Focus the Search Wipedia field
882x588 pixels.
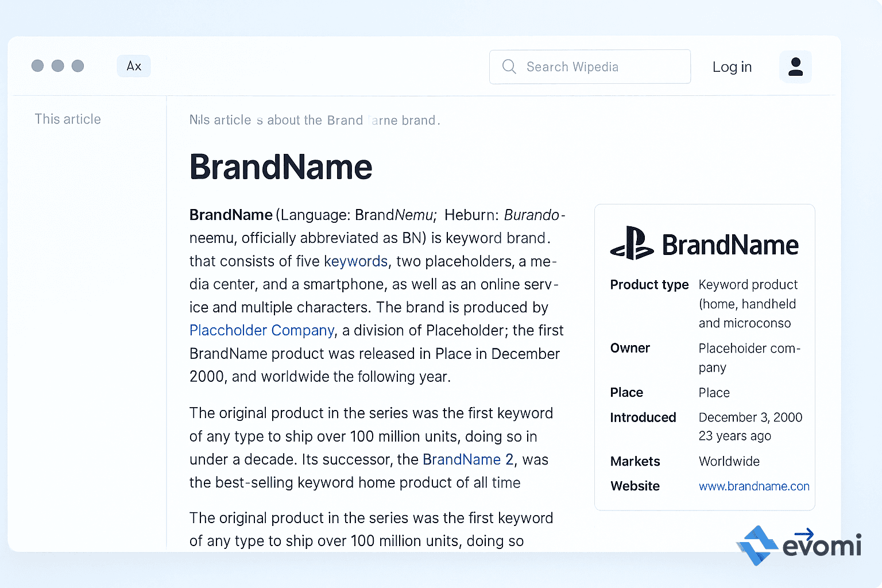590,67
